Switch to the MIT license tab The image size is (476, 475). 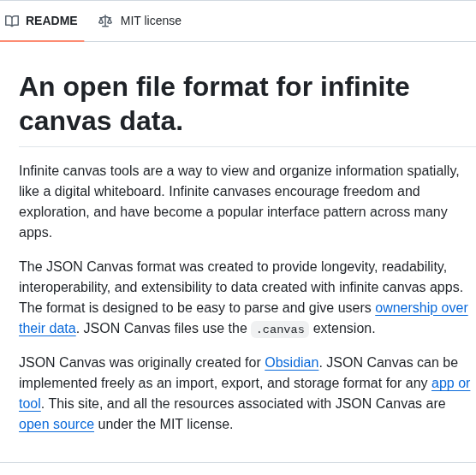140,21
